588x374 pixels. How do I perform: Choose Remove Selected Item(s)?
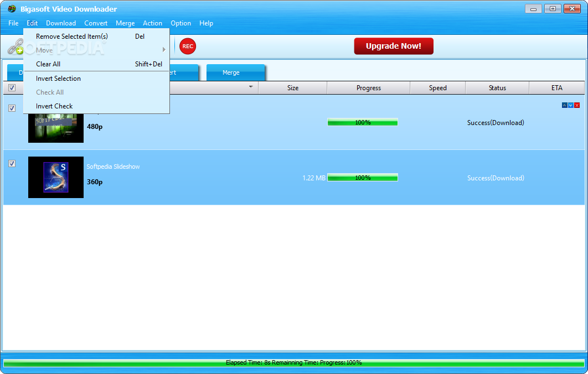click(x=96, y=37)
